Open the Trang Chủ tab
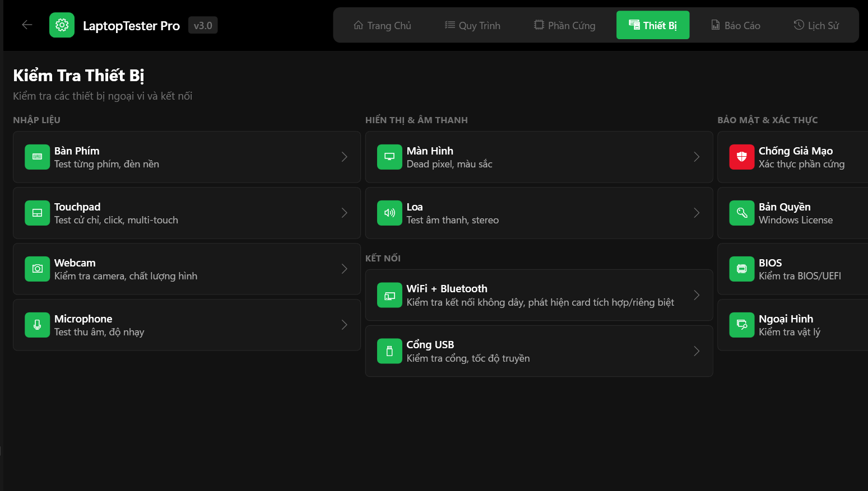The height and width of the screenshot is (491, 868). pyautogui.click(x=382, y=25)
